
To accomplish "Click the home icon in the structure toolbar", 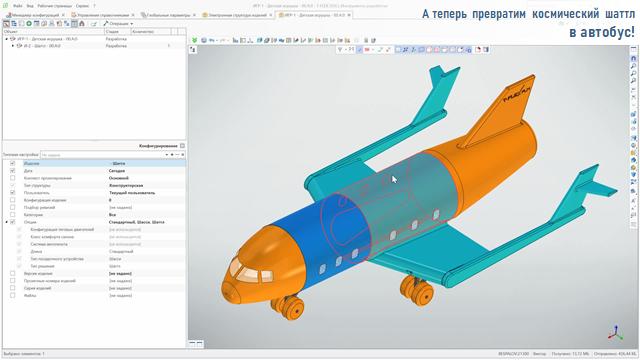I will 82,24.
